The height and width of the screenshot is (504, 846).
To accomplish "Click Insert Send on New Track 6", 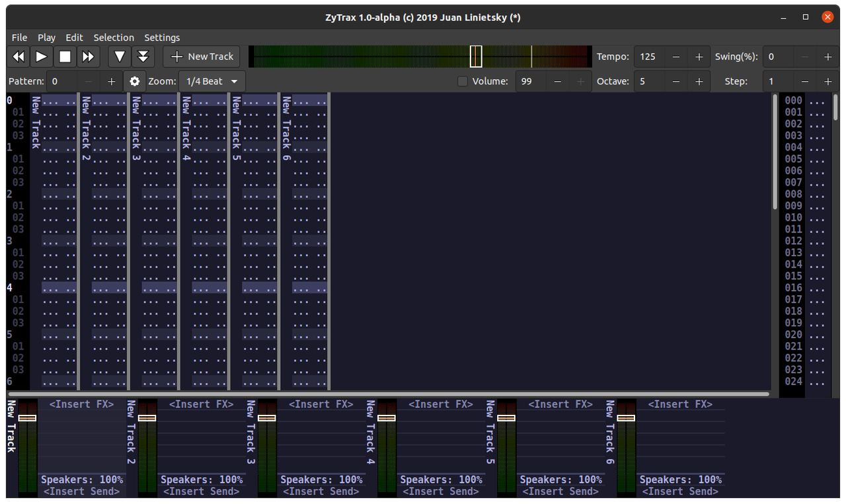I will (x=680, y=491).
